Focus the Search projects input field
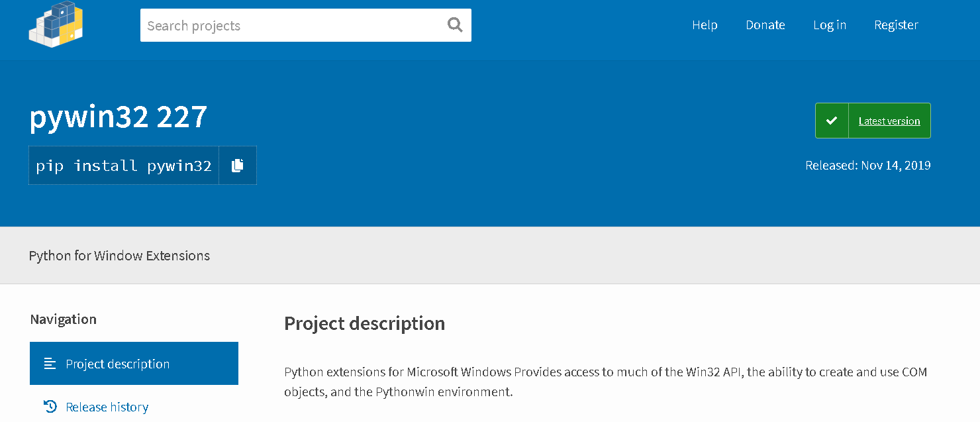Image resolution: width=980 pixels, height=422 pixels. (291, 26)
